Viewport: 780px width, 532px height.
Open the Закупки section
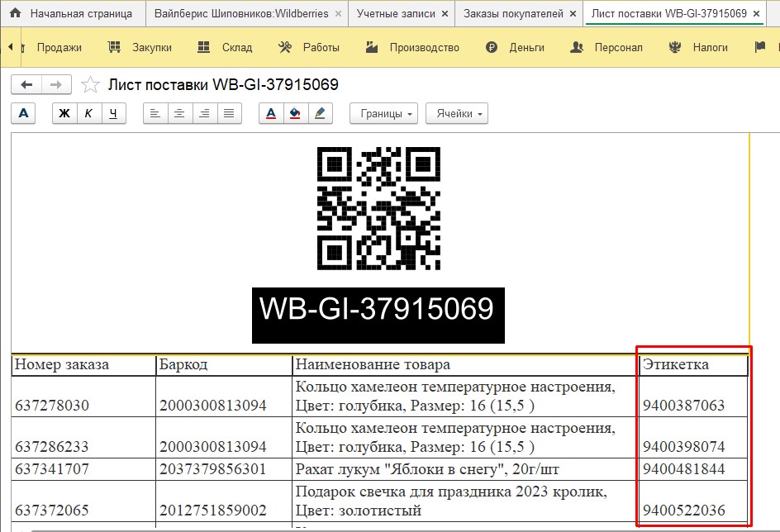tap(140, 48)
